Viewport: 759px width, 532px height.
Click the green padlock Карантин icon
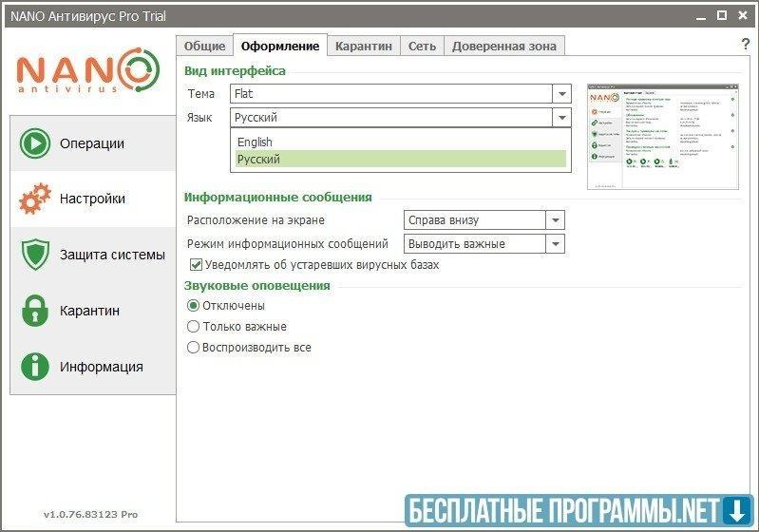35,311
